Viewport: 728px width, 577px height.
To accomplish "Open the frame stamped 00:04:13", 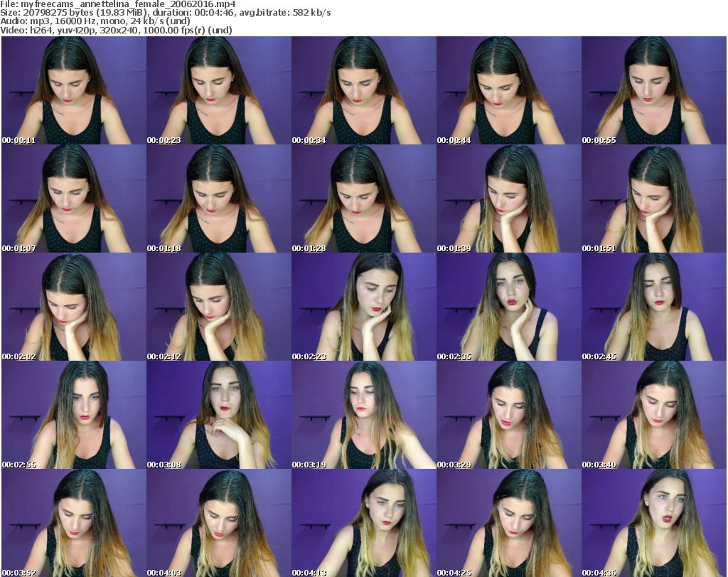I will [x=363, y=523].
